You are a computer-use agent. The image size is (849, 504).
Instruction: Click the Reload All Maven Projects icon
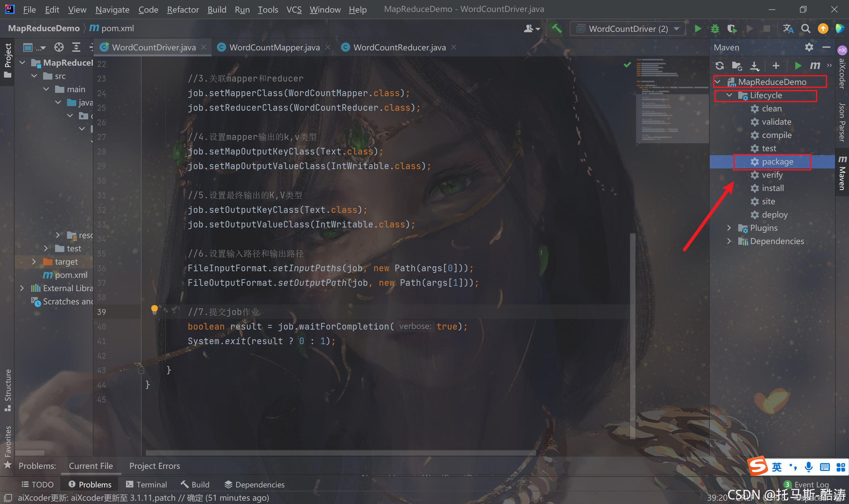coord(719,66)
